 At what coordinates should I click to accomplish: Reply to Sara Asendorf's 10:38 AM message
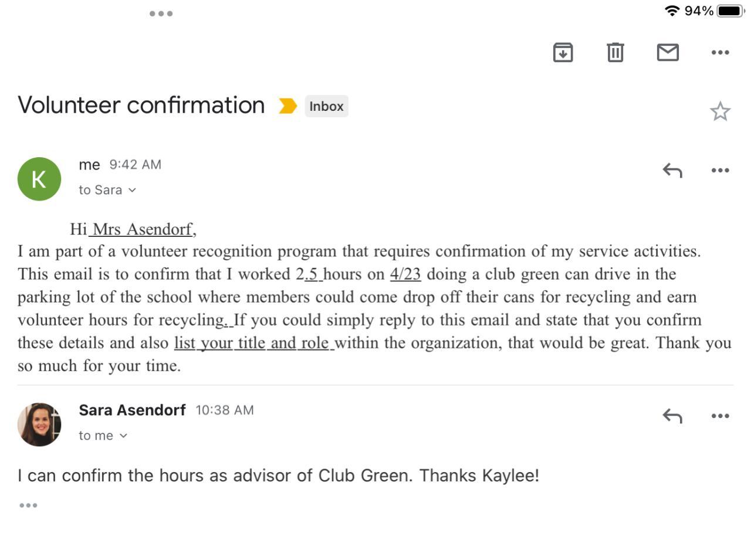pos(672,416)
